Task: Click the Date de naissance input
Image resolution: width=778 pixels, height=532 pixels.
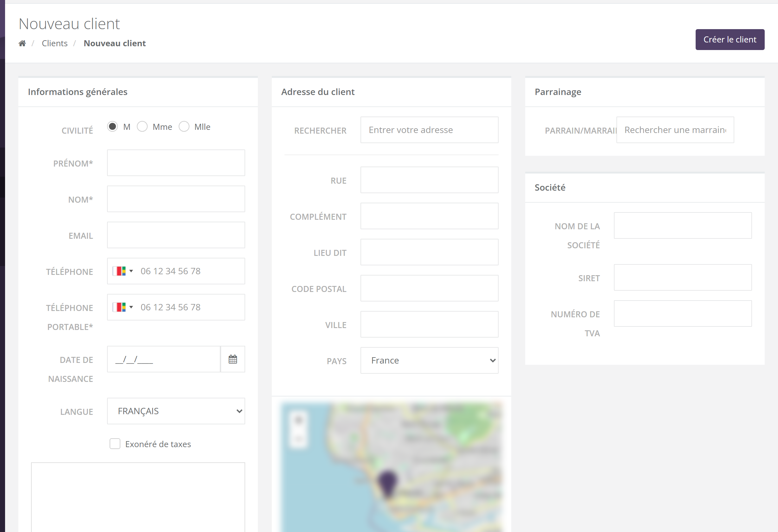Action: pyautogui.click(x=164, y=359)
